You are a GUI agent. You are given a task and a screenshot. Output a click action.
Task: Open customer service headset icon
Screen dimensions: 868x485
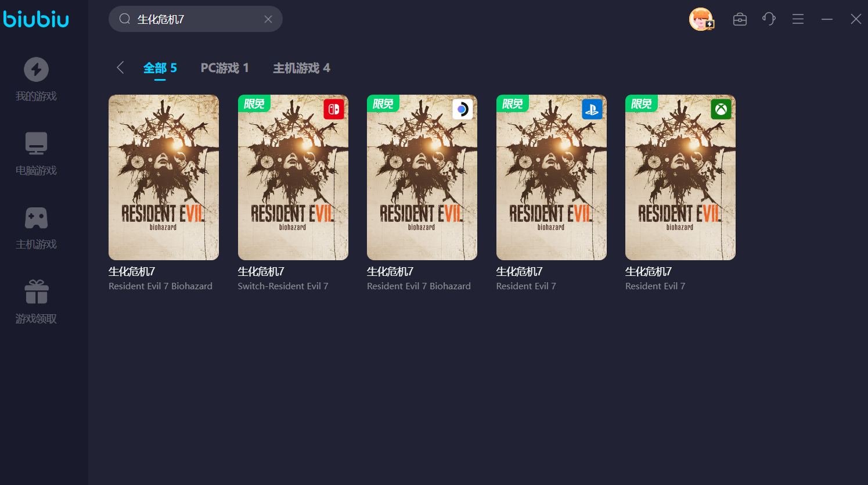(769, 19)
